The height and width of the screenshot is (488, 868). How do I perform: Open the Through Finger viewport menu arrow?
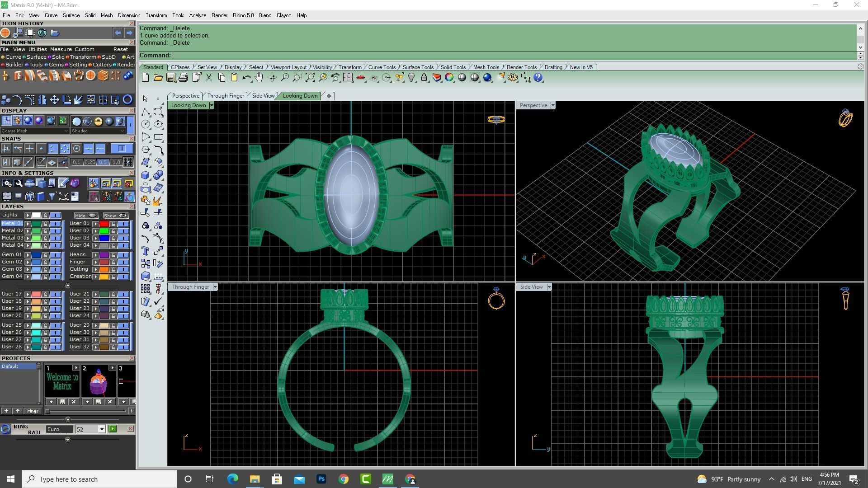215,287
